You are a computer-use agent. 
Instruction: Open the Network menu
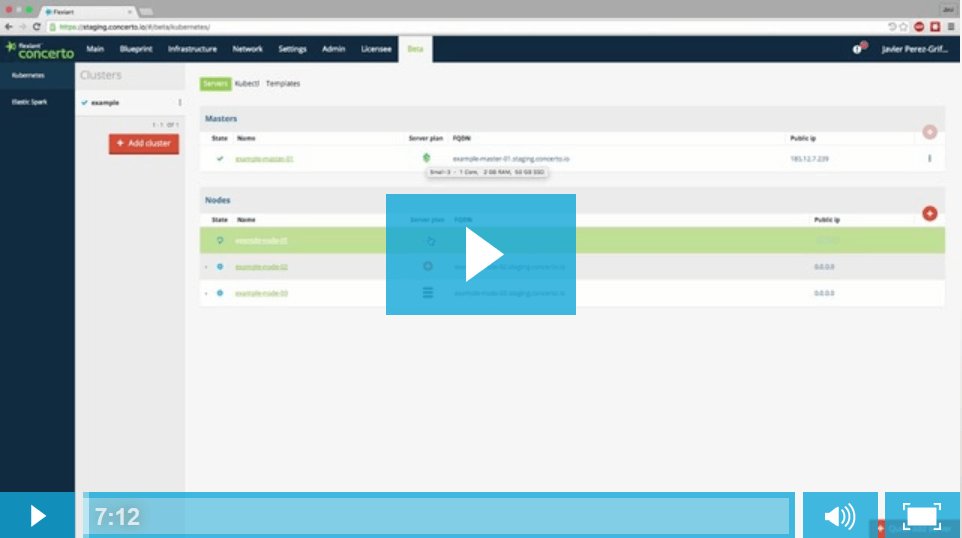247,49
